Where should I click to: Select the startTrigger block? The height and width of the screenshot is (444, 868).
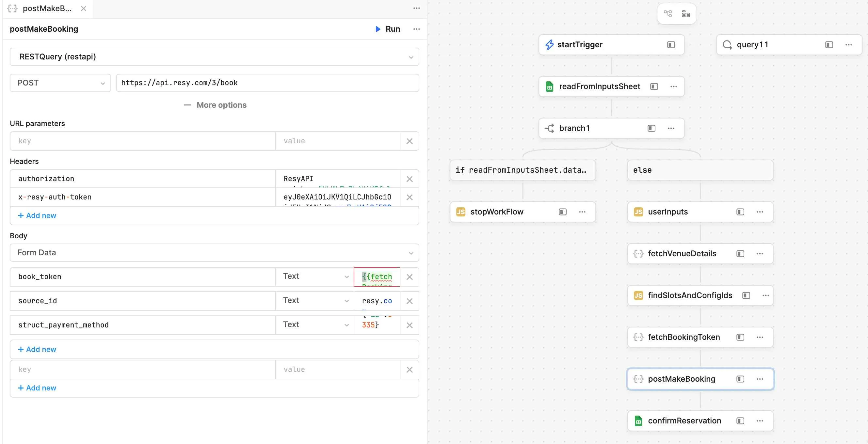coord(611,44)
